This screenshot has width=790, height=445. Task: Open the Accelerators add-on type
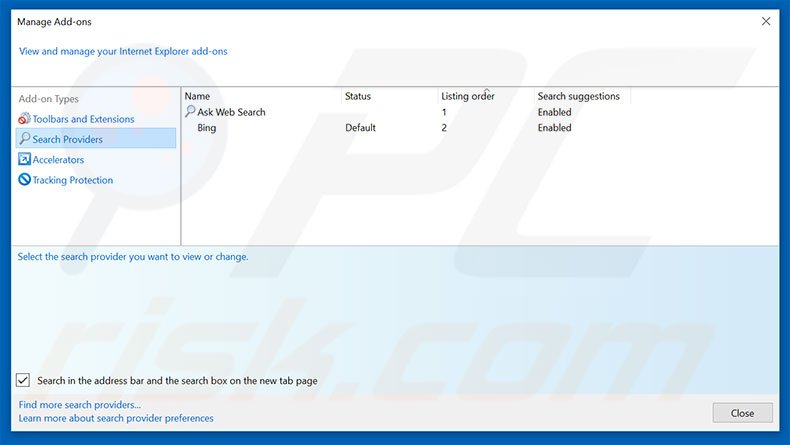tap(58, 160)
